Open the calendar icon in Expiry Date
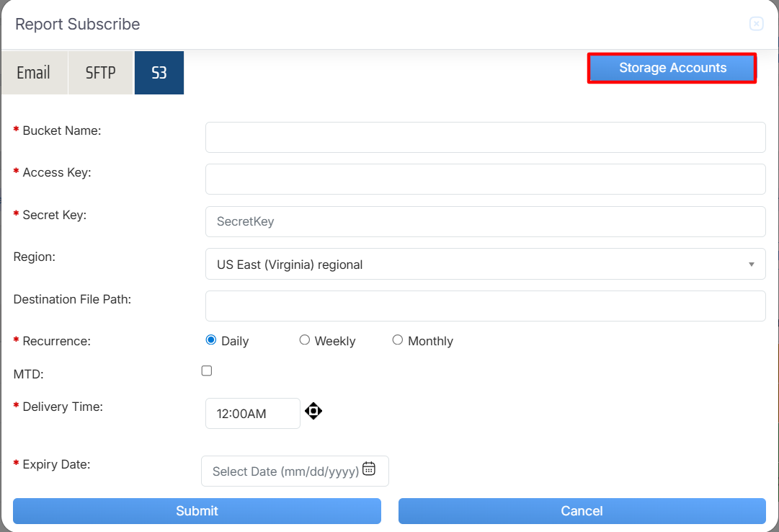 368,469
